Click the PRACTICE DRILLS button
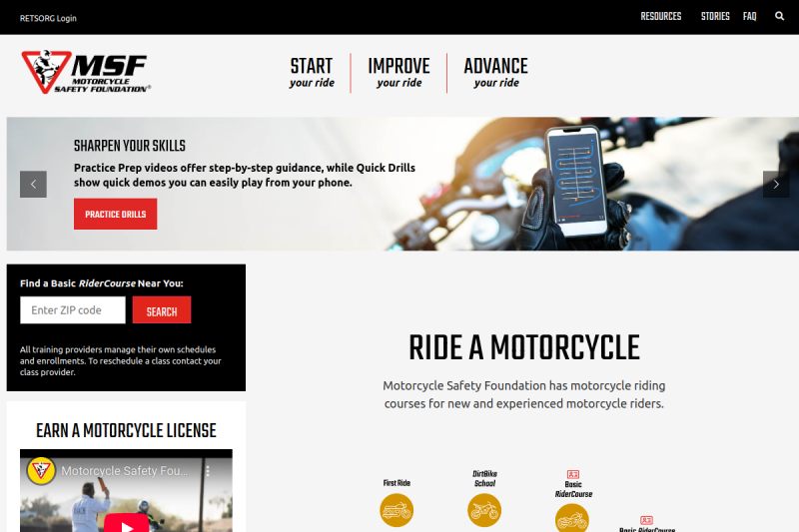Image resolution: width=799 pixels, height=532 pixels. coord(116,214)
